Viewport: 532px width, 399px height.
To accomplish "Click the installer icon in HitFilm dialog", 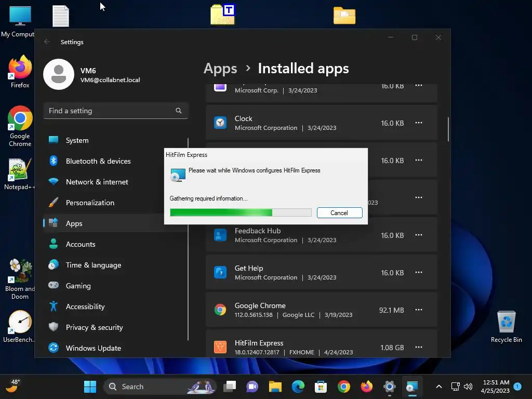I will click(178, 175).
